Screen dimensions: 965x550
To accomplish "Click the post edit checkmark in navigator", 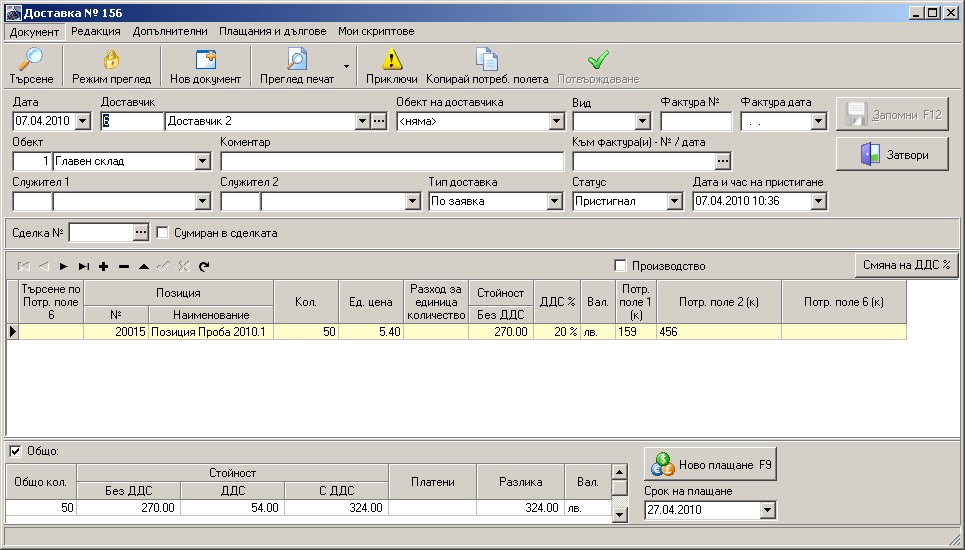I will [164, 266].
